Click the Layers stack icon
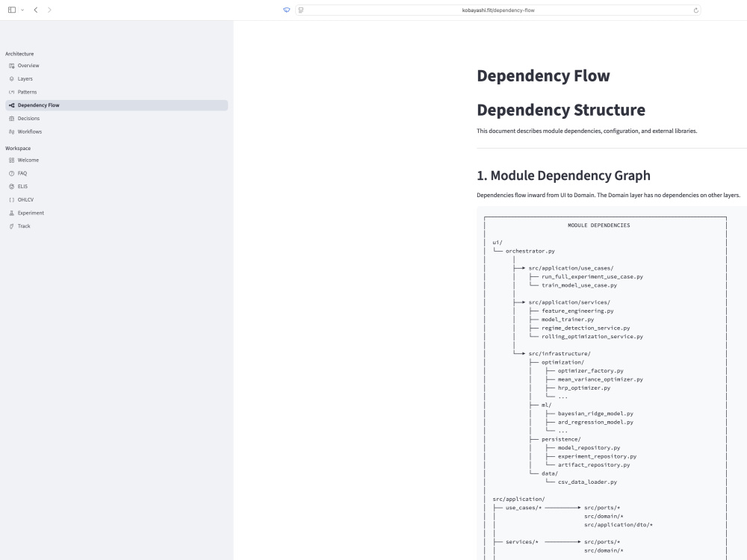Viewport: 747px width, 560px height. click(x=11, y=79)
